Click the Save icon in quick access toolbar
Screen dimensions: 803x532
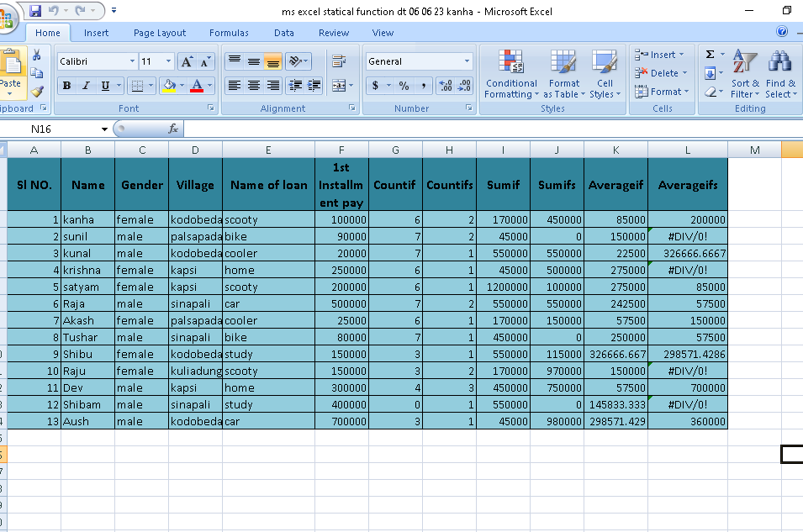[x=35, y=11]
